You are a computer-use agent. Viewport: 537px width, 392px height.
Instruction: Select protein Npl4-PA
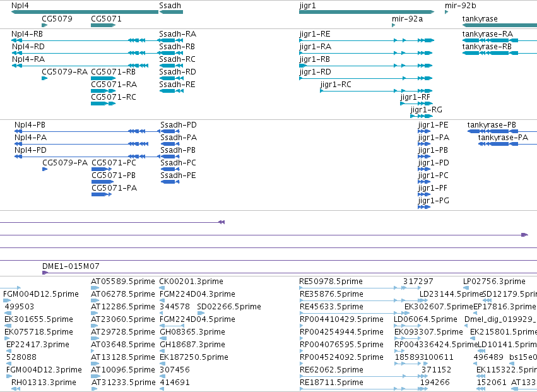[81, 144]
